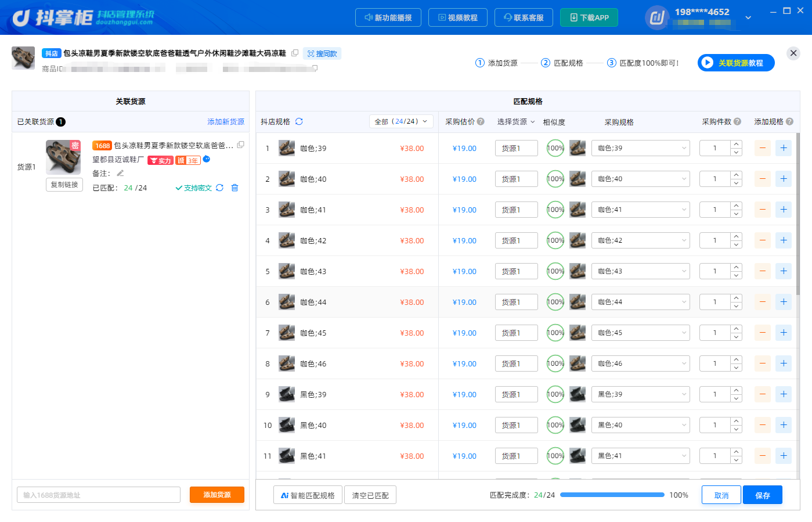The width and height of the screenshot is (812, 522).
Task: Click the 下载APP button
Action: point(589,17)
